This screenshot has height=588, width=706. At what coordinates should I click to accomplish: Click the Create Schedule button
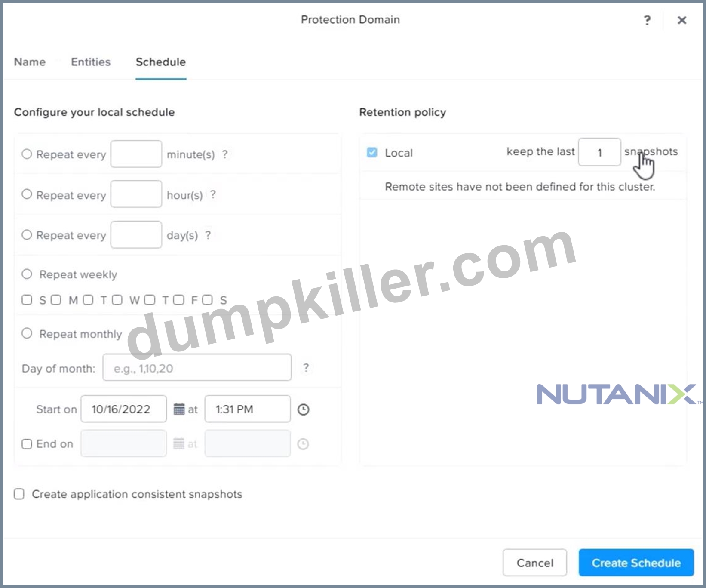pyautogui.click(x=636, y=563)
